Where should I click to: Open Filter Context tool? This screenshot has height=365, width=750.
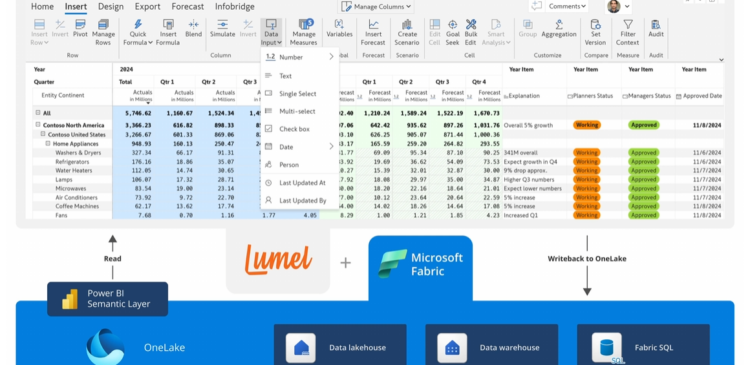tap(628, 33)
